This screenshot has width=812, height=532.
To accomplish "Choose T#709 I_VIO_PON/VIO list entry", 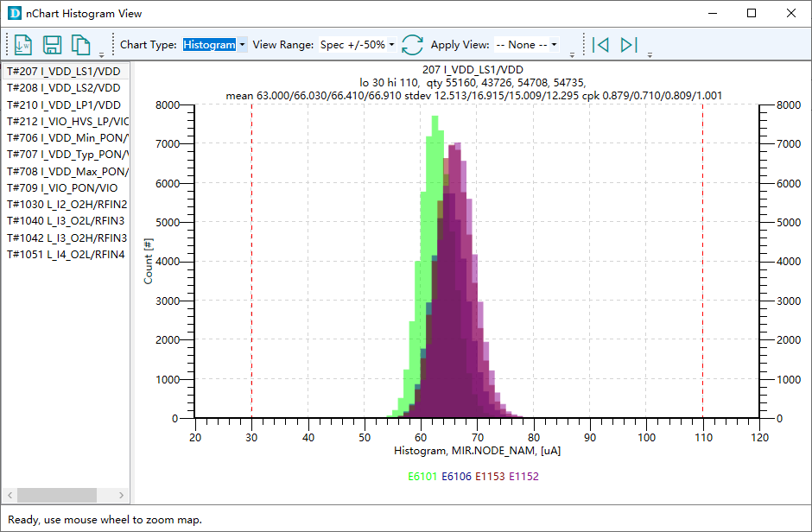I will tap(62, 187).
